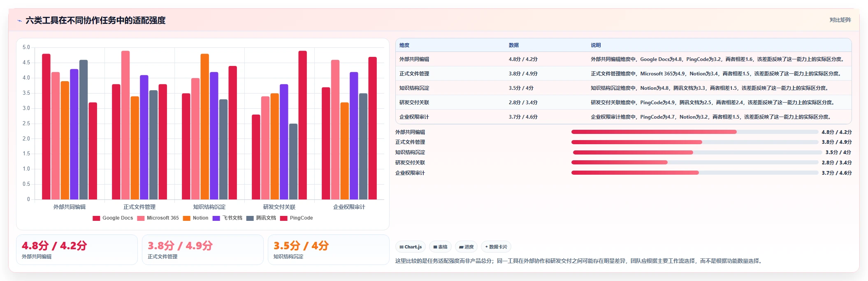Click 飞书文档 bar in 企业权限审计 group
The width and height of the screenshot is (868, 281).
pyautogui.click(x=354, y=136)
